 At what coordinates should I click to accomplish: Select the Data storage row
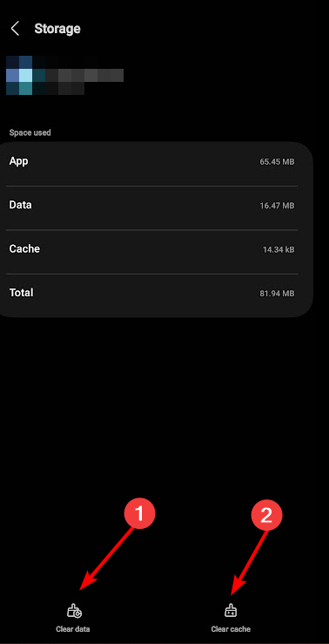click(151, 206)
